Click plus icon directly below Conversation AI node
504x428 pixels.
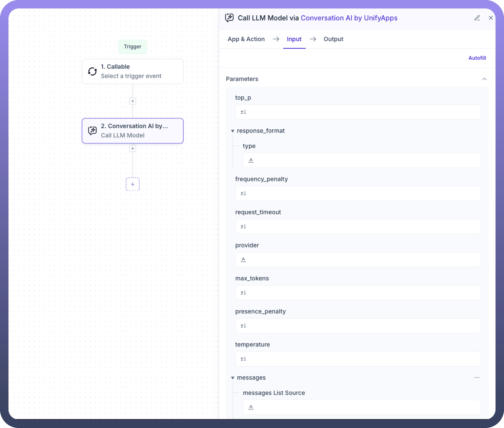[133, 148]
